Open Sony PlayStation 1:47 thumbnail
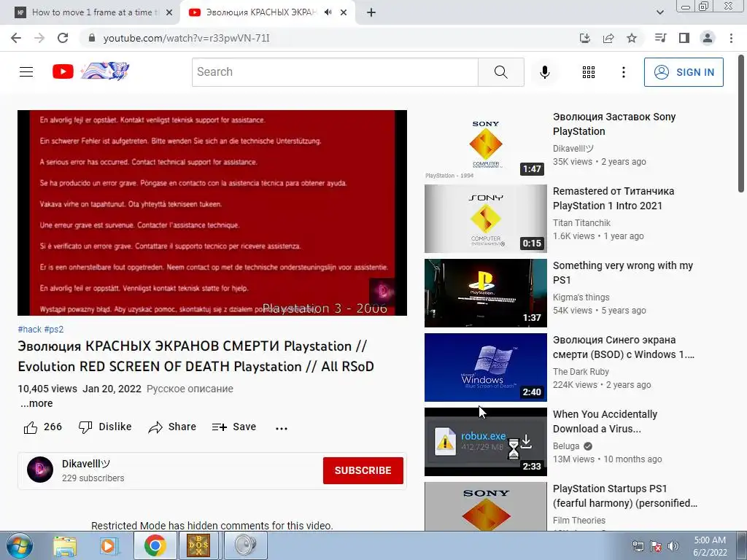Viewport: 747px width, 560px height. coord(485,144)
